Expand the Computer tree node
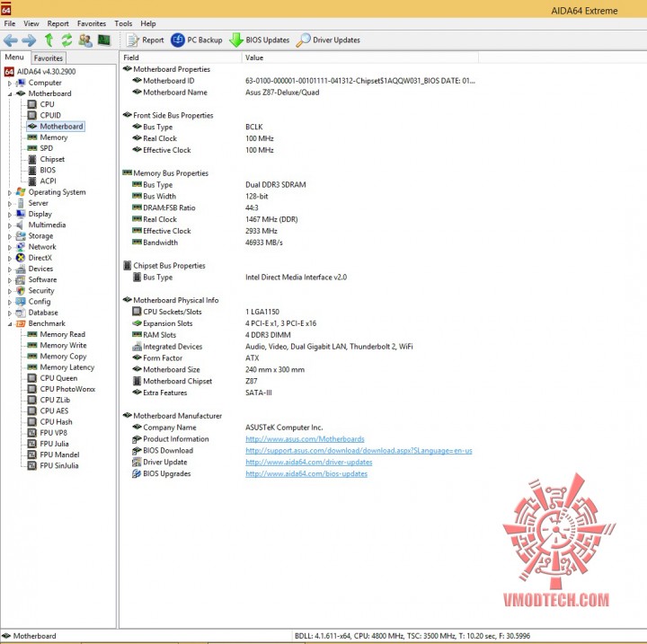 10,83
